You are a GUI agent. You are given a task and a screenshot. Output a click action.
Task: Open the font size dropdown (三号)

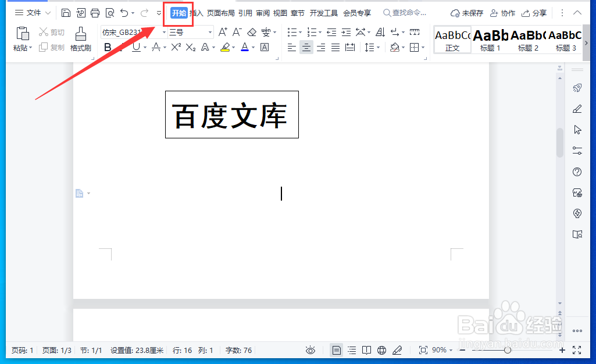click(x=210, y=33)
